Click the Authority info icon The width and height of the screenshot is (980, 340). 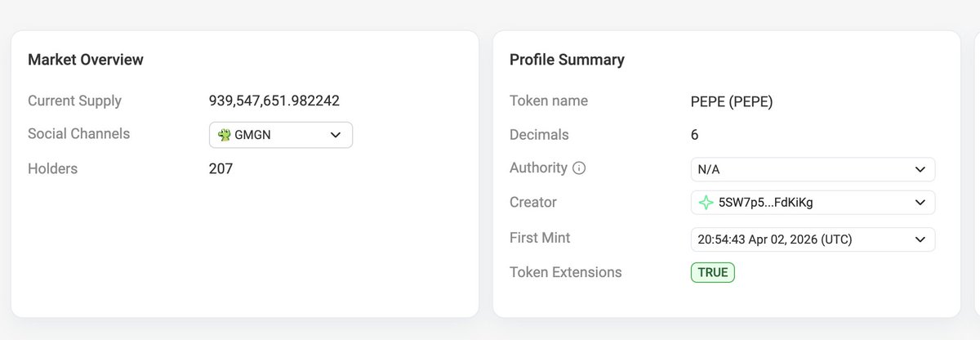(579, 168)
